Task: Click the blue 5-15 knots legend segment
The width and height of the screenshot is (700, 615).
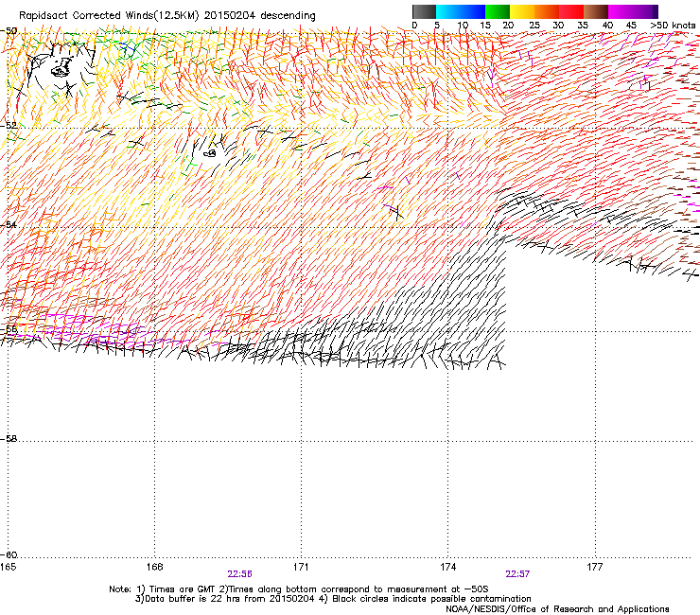Action: (461, 11)
